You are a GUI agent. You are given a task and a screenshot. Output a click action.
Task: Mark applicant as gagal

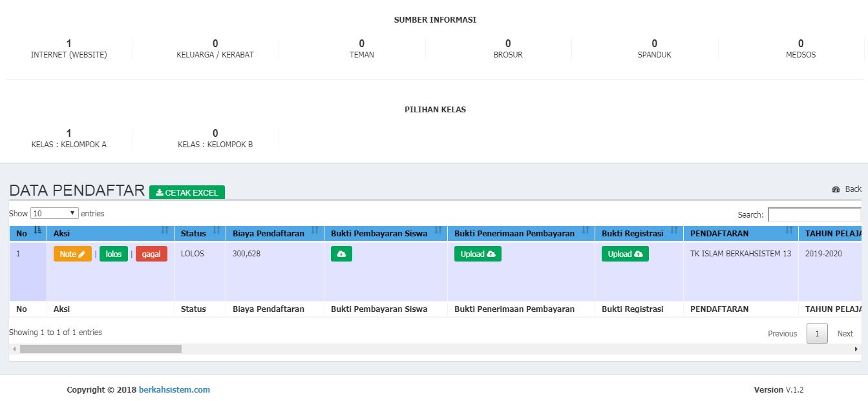click(151, 254)
